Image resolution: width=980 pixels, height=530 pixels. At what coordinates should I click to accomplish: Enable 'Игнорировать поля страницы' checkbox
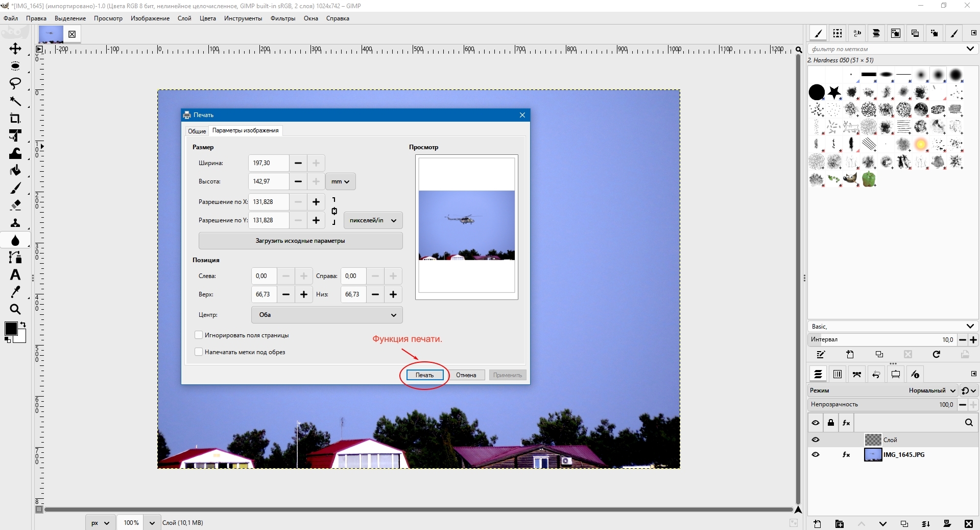199,335
